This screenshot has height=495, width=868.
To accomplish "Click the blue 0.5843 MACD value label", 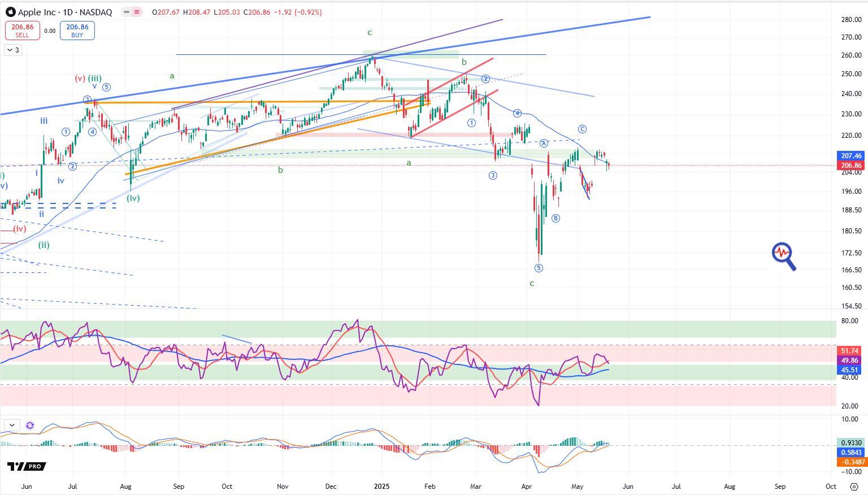I will coord(851,453).
